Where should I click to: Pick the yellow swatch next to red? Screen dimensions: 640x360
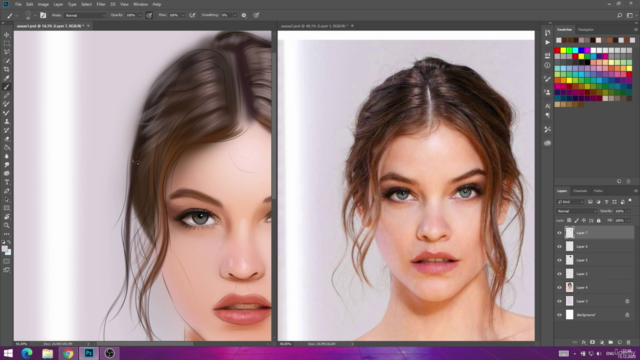pos(564,50)
